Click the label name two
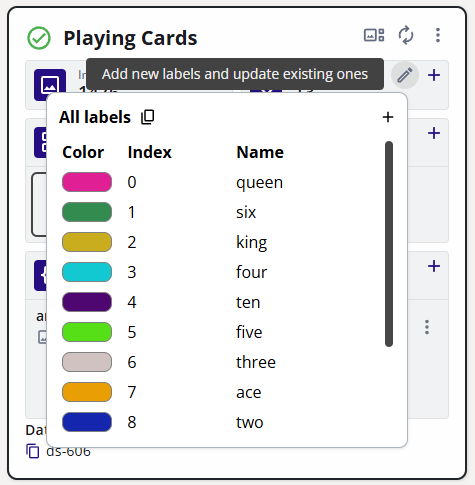The width and height of the screenshot is (475, 485). click(250, 422)
